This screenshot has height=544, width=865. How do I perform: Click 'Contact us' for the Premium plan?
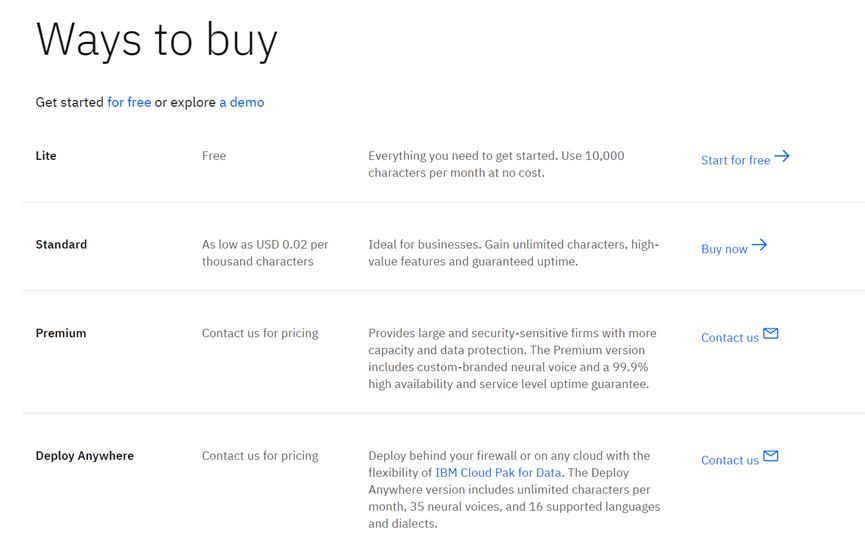(730, 338)
